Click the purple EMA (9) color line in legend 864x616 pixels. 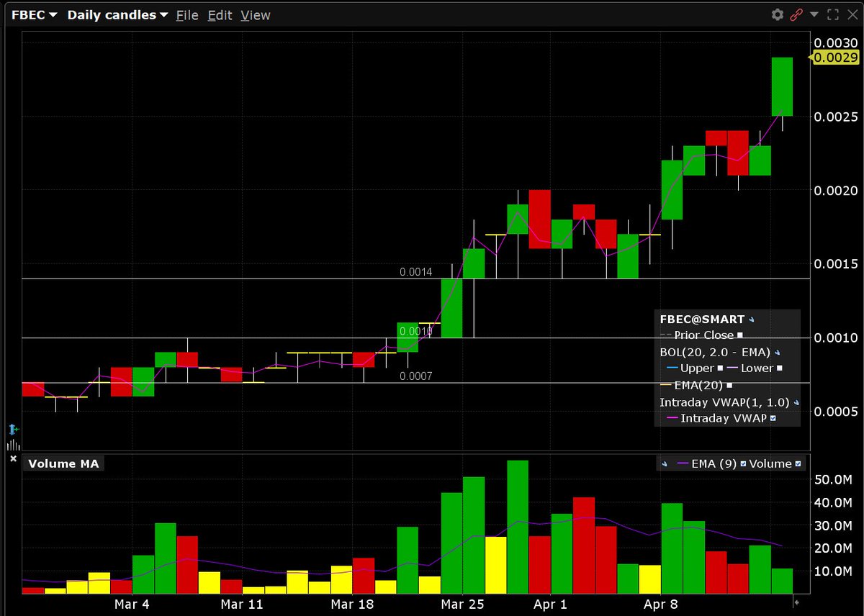681,464
